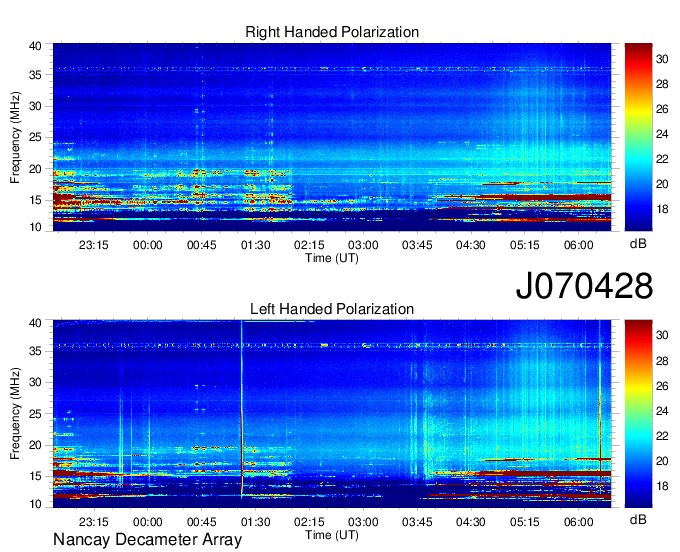
Task: Click the "15" frequency tick on the bottom plot
Action: coord(35,477)
